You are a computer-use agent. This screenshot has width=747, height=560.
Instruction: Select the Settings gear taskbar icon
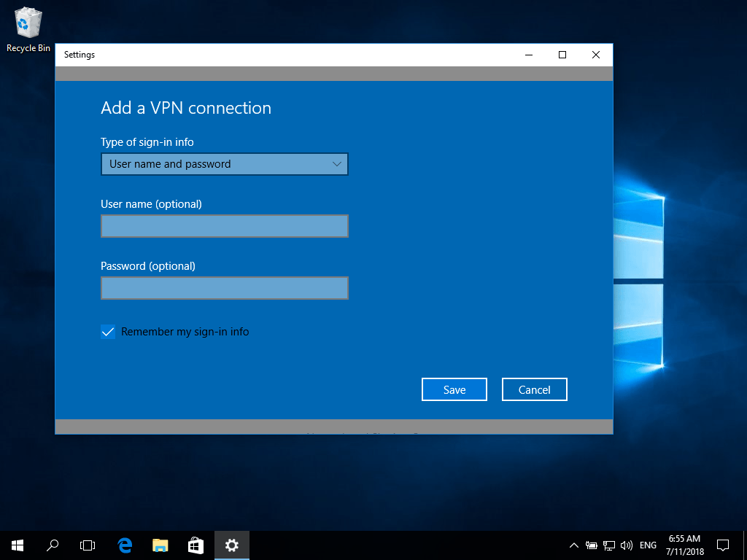tap(231, 545)
